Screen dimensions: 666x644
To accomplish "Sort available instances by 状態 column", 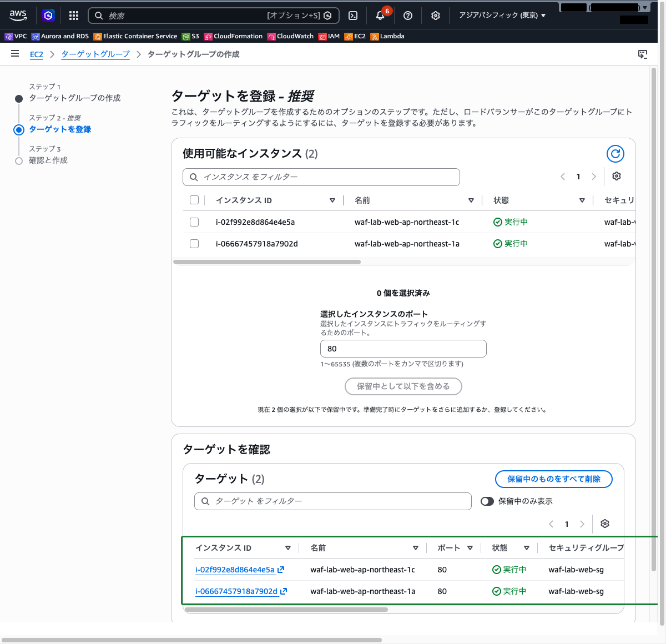I will [x=582, y=200].
